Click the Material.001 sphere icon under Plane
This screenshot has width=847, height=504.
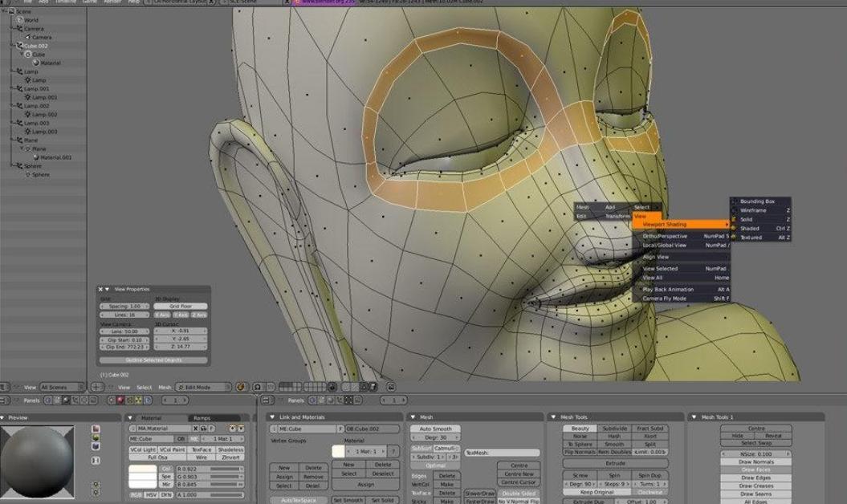[36, 157]
